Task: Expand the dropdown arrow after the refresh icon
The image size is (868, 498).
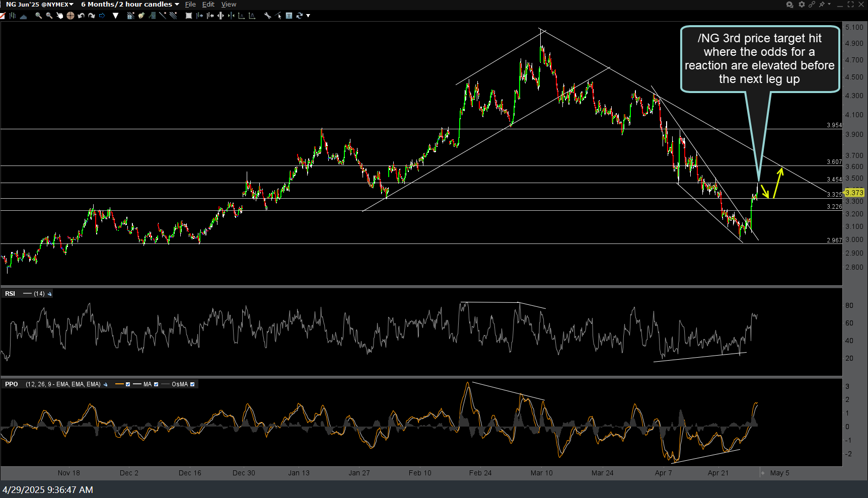Action: click(308, 16)
